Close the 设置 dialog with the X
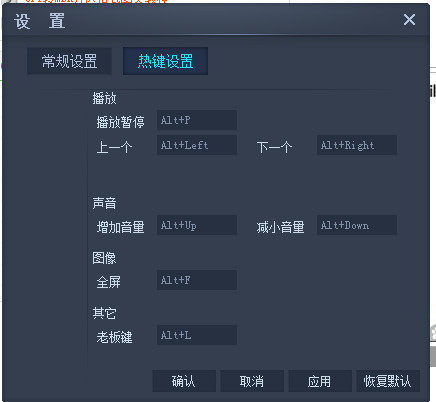Screen dimensions: 436x402 (409, 20)
